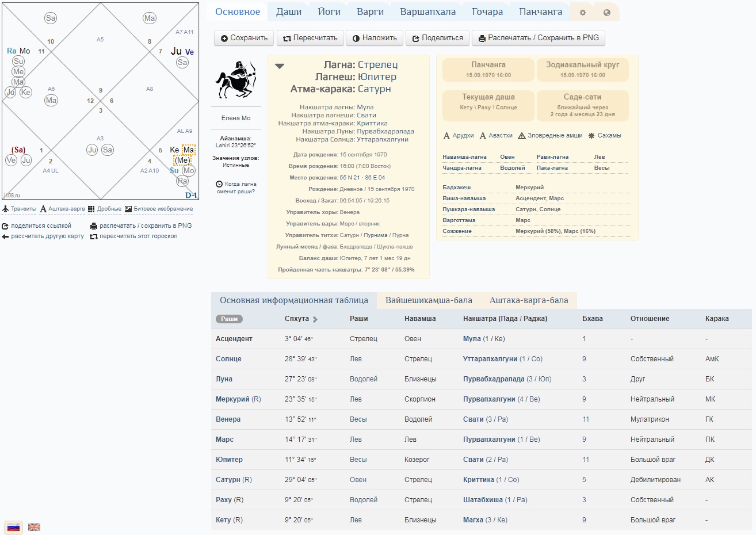The height and width of the screenshot is (535, 756).
Task: Click Шатабхиша nakshatra in Раху row
Action: click(483, 500)
